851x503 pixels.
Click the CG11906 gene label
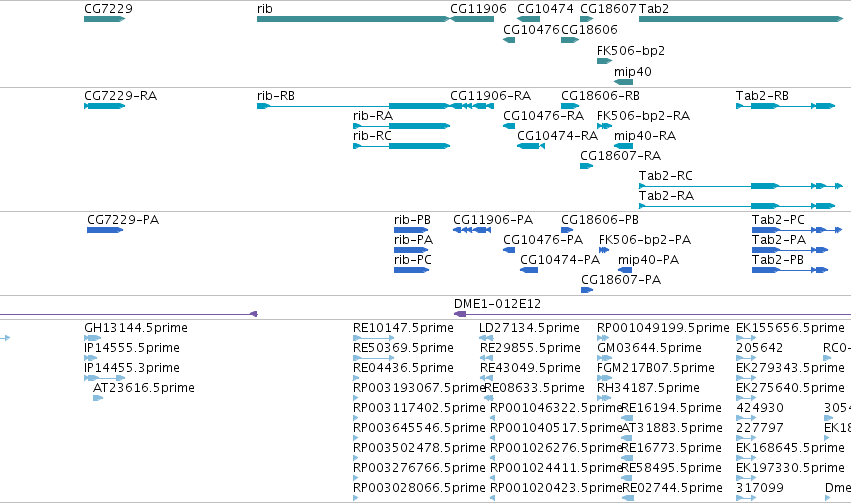click(478, 9)
